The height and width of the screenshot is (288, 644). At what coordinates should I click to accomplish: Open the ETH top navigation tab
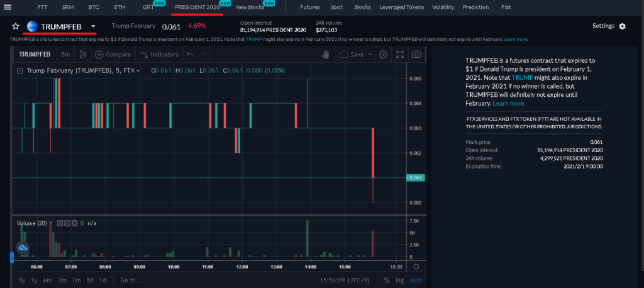(x=119, y=8)
